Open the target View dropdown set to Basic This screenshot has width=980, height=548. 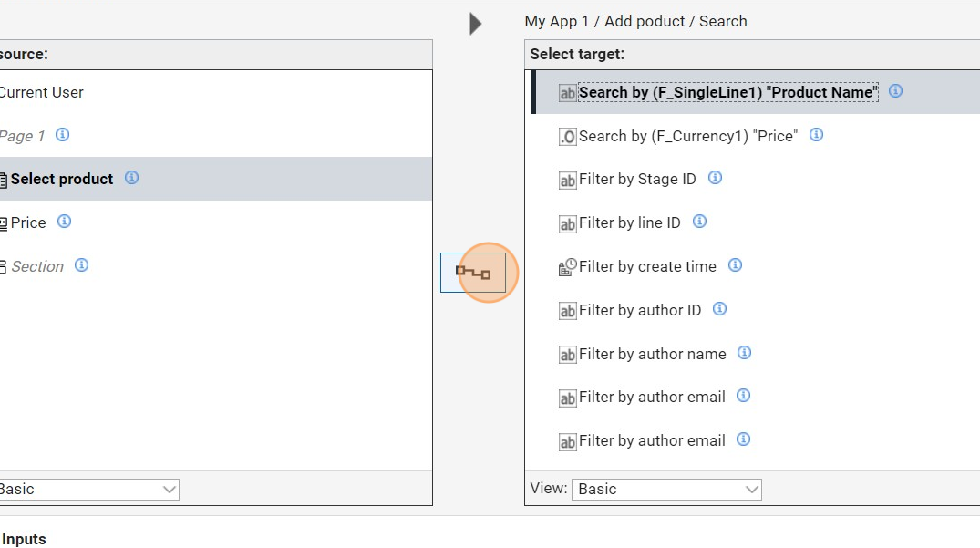[666, 490]
